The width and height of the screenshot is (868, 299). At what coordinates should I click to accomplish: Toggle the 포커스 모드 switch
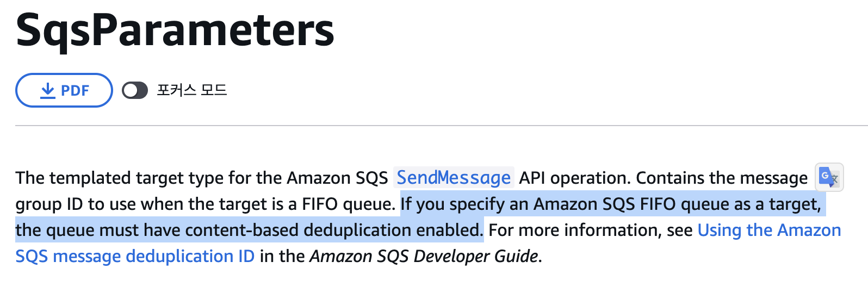click(135, 90)
